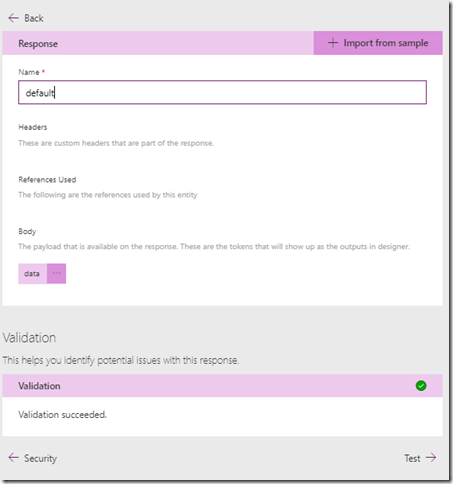The image size is (453, 484).
Task: Click the References Used section label
Action: (x=47, y=180)
